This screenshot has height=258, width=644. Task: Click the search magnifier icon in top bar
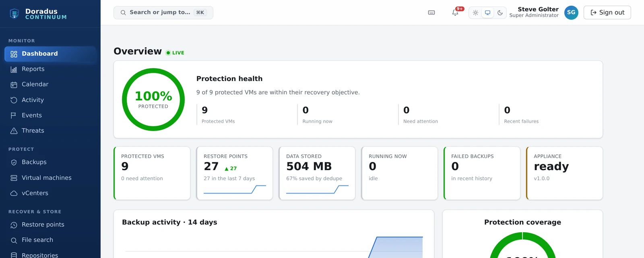123,12
